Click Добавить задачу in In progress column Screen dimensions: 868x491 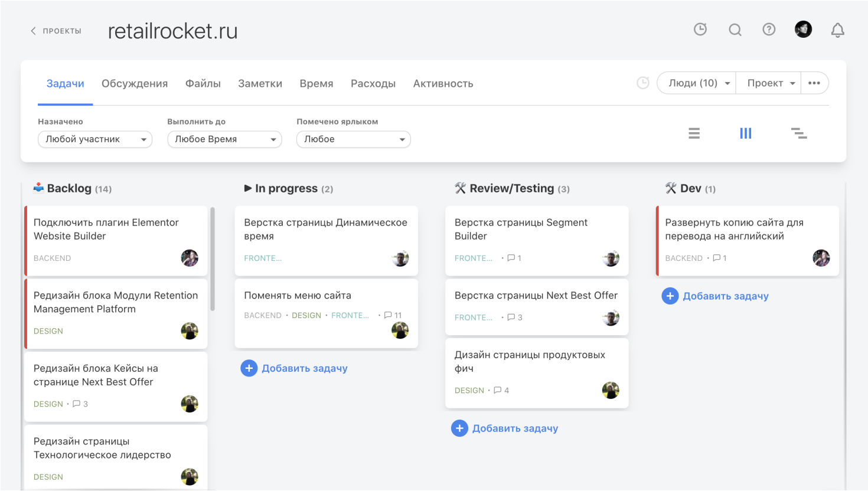click(x=304, y=368)
